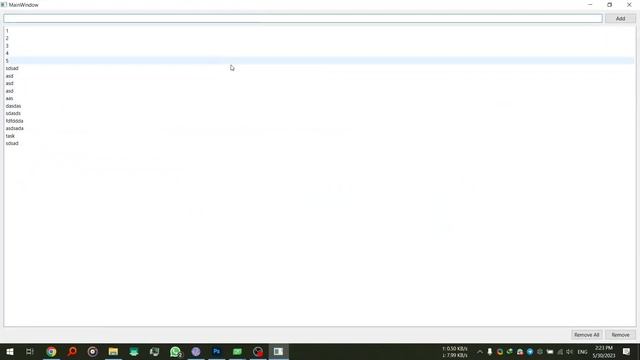Click the active MainWindow app taskbar icon
The width and height of the screenshot is (640, 360).
[x=278, y=351]
